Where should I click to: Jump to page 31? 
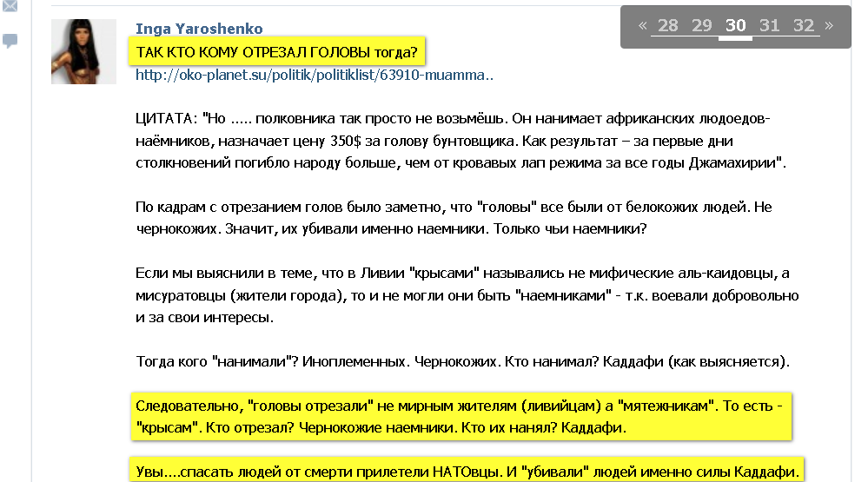click(x=769, y=25)
